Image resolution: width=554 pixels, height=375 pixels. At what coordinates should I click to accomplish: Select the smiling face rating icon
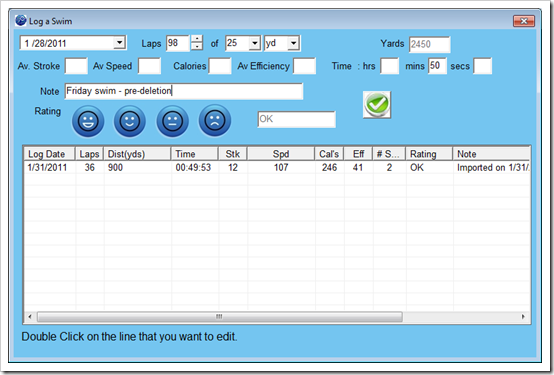(x=130, y=121)
